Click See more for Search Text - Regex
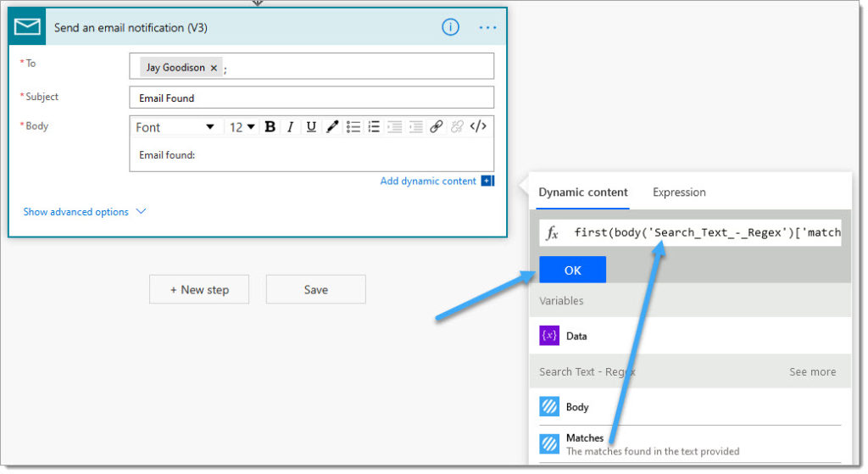 pyautogui.click(x=812, y=372)
